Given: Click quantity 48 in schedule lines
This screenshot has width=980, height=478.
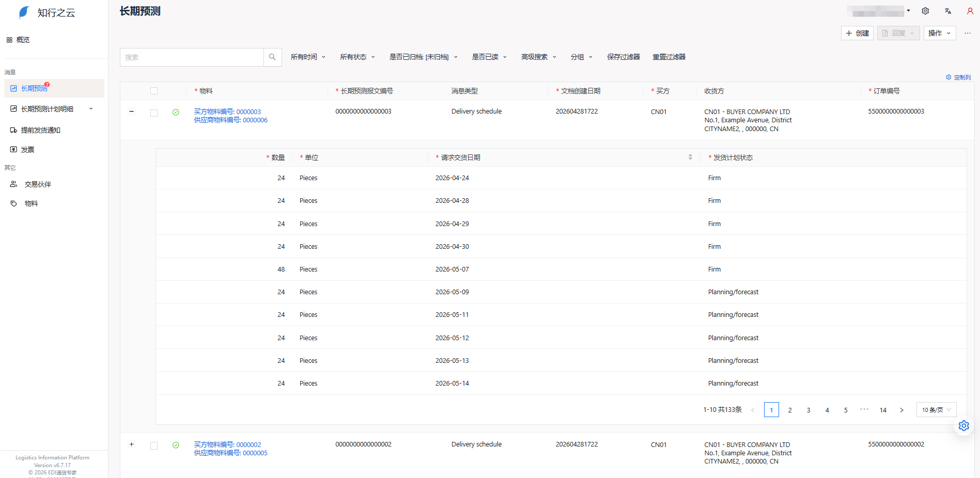Looking at the screenshot, I should [x=281, y=269].
